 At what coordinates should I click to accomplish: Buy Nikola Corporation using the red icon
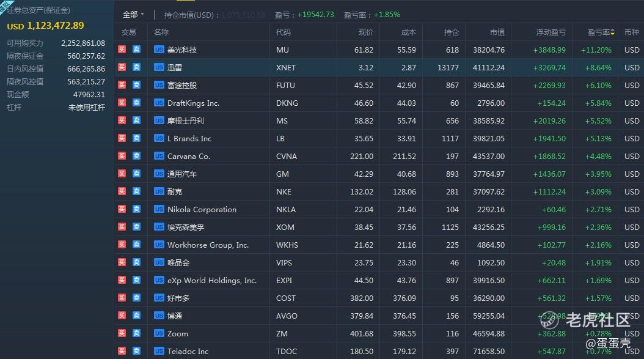(122, 209)
